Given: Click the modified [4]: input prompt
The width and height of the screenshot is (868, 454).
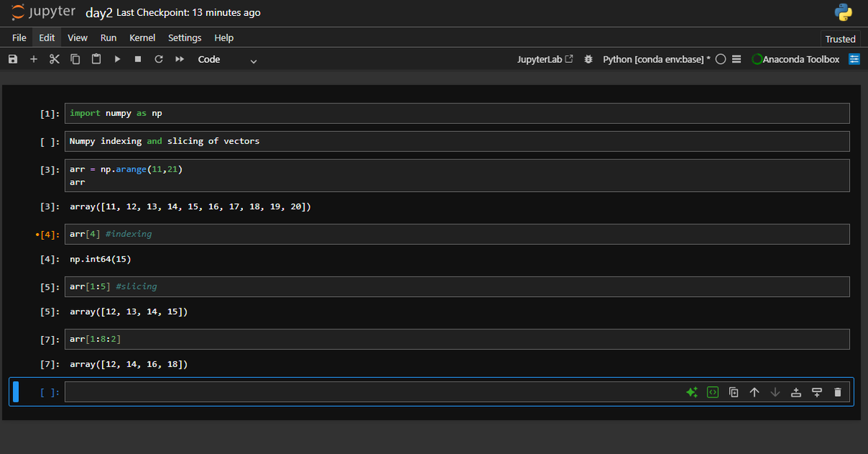Looking at the screenshot, I should tap(48, 235).
